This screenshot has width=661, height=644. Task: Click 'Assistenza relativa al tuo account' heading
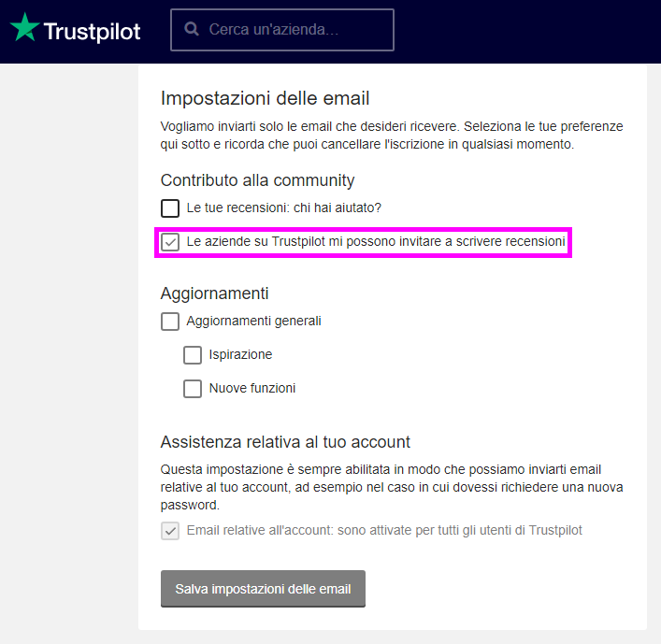(285, 442)
